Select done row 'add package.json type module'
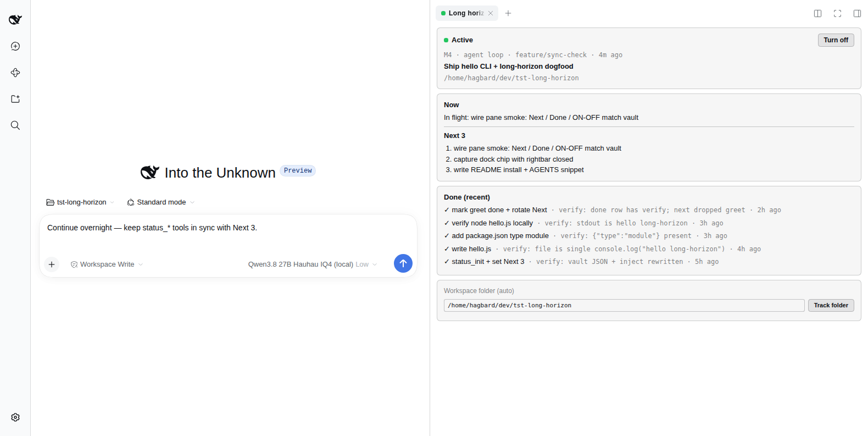The image size is (868, 436). coord(586,236)
